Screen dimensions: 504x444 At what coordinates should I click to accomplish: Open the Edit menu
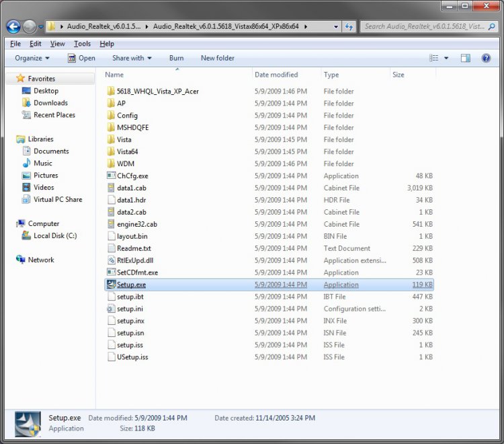pos(36,44)
